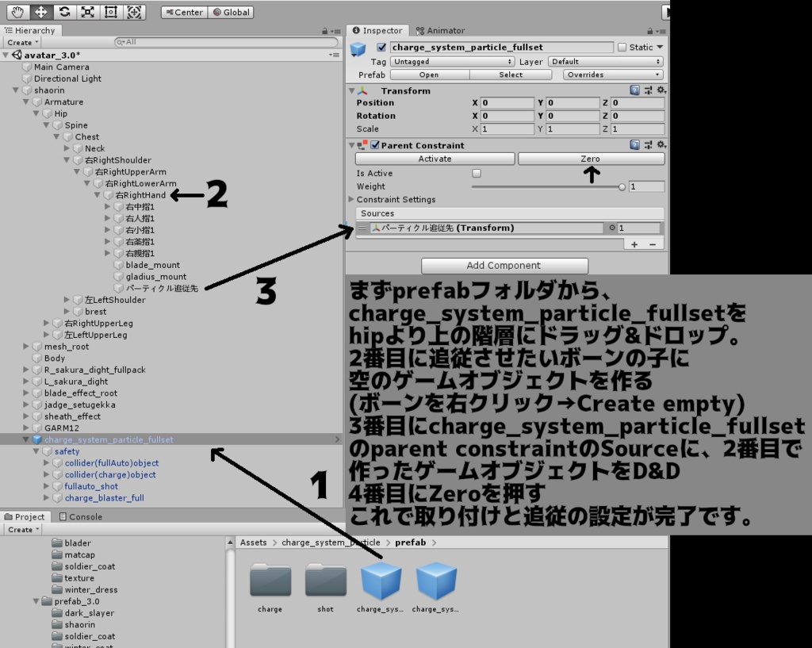Select the combined Transform tool
Viewport: 812px width, 648px height.
pos(134,12)
